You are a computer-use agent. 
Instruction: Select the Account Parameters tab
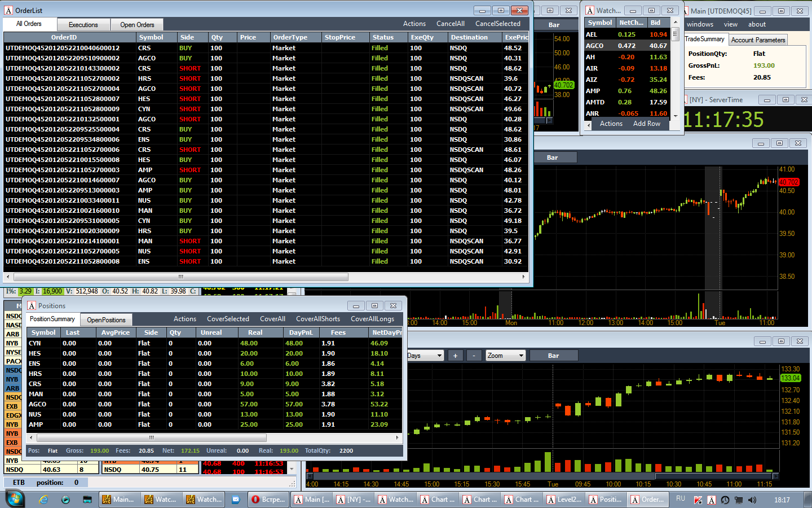pyautogui.click(x=758, y=40)
